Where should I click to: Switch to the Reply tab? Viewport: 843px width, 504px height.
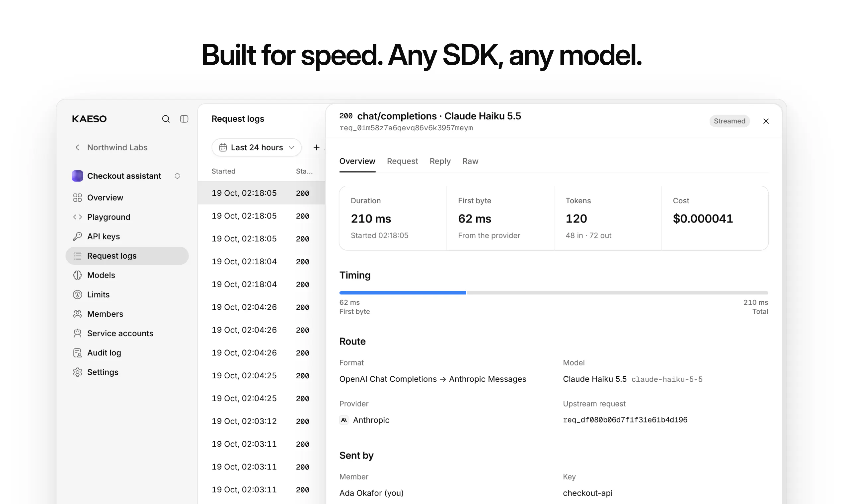pos(440,161)
